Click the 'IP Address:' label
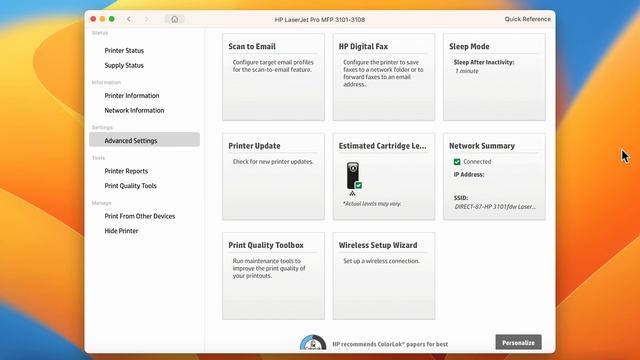 pos(469,174)
